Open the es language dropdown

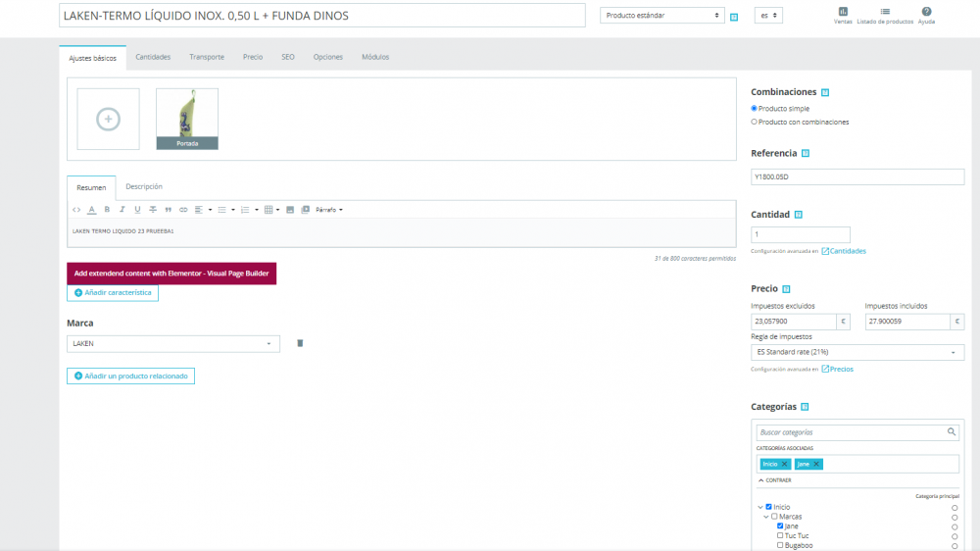[768, 15]
